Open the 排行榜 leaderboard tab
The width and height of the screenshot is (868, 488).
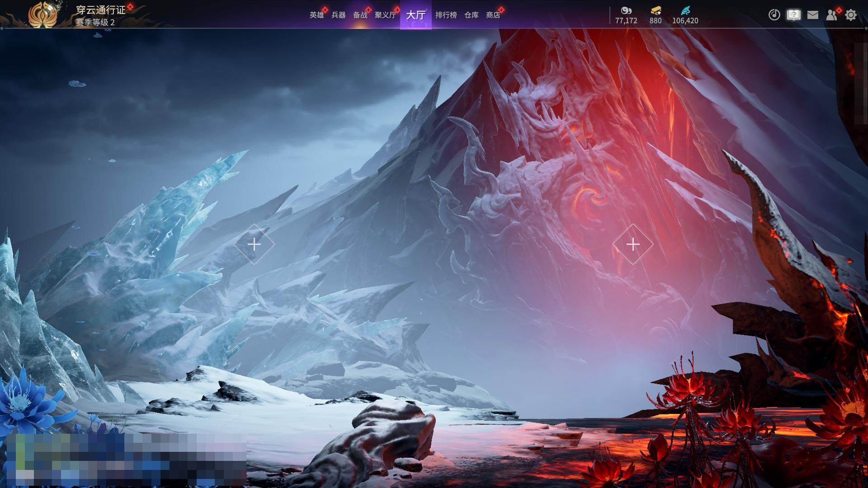click(446, 15)
